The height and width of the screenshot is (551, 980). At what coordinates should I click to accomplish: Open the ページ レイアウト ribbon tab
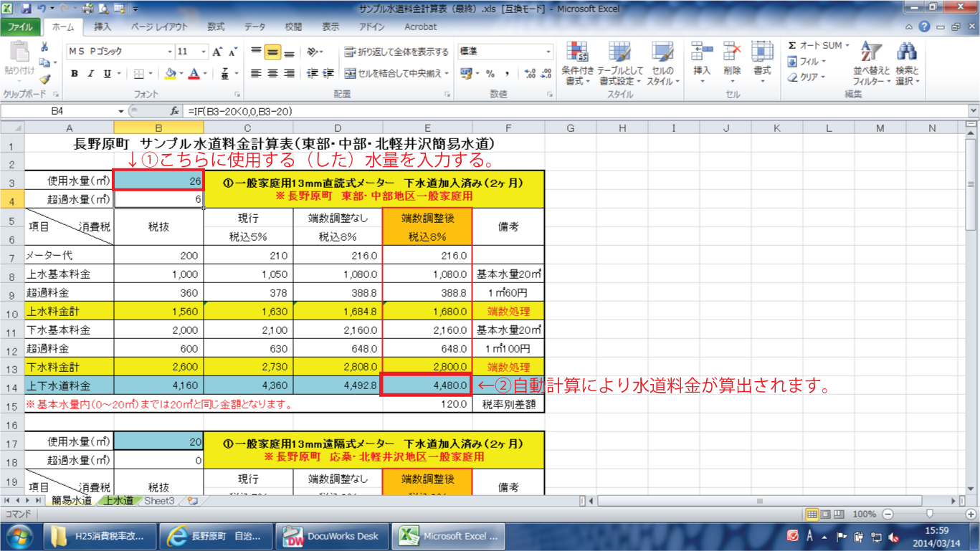click(159, 27)
